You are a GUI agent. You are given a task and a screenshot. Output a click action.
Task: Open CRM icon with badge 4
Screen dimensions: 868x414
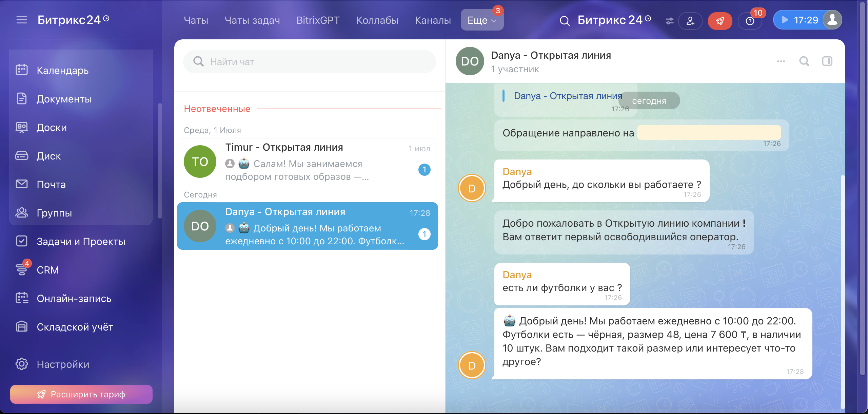(x=22, y=269)
